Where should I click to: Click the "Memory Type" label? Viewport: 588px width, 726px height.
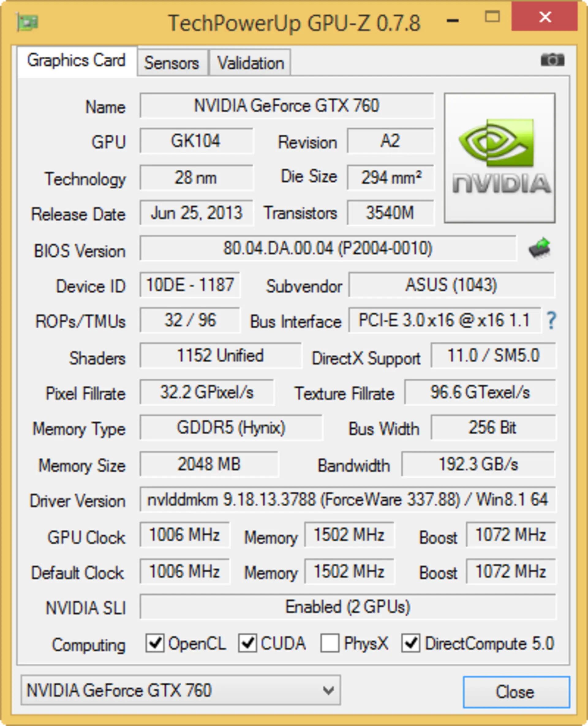tap(79, 429)
